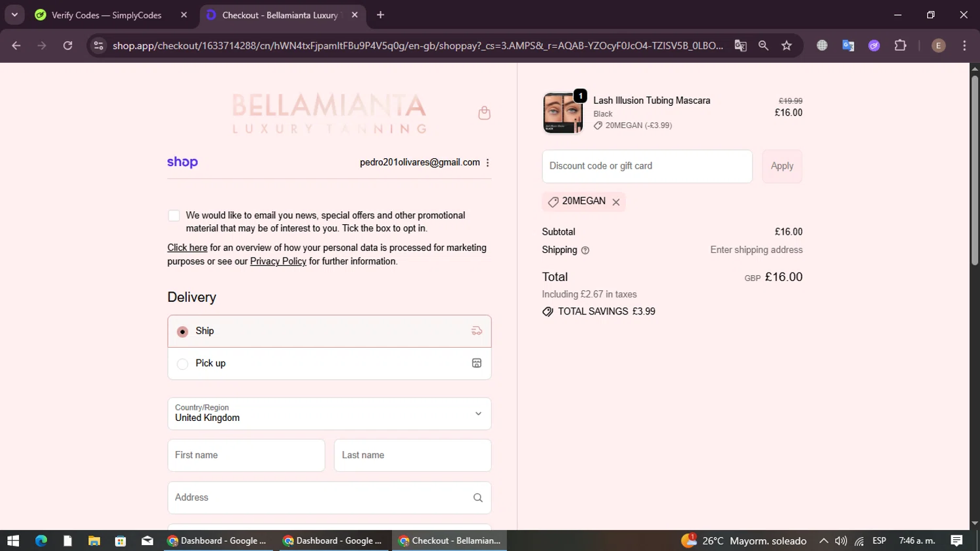Close the Verify Codes SimplyCodes tab
The height and width of the screenshot is (551, 980).
pos(184,15)
